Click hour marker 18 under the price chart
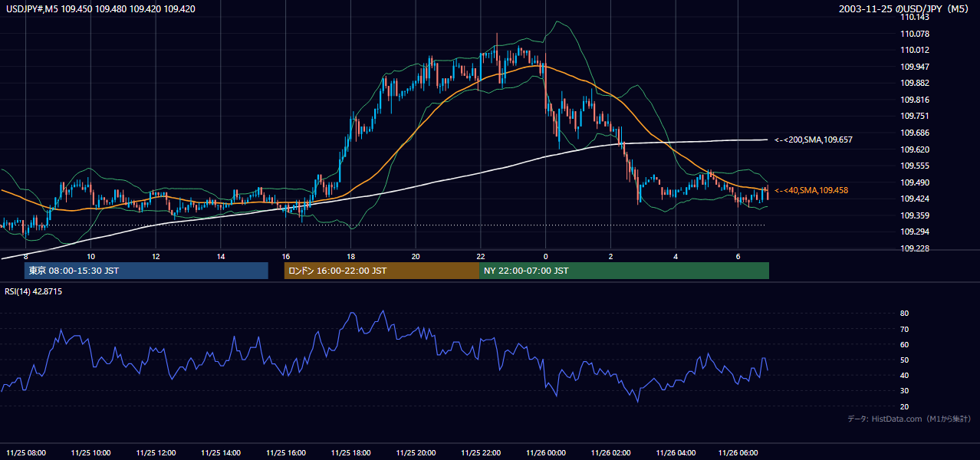Screen dimensions: 980x460 pyautogui.click(x=350, y=256)
